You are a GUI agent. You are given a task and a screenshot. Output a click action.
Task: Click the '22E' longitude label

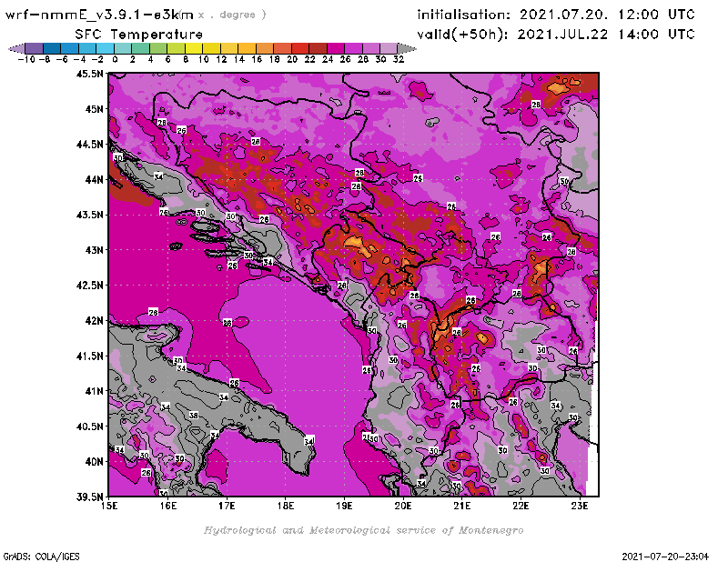coord(521,506)
